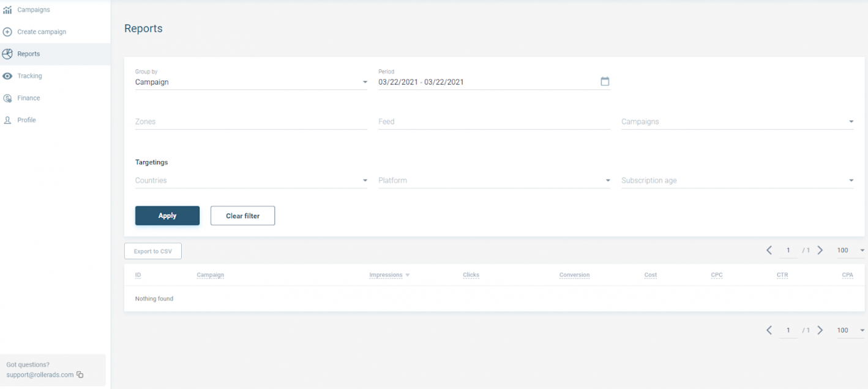Click the Campaigns bar chart icon

[x=7, y=10]
